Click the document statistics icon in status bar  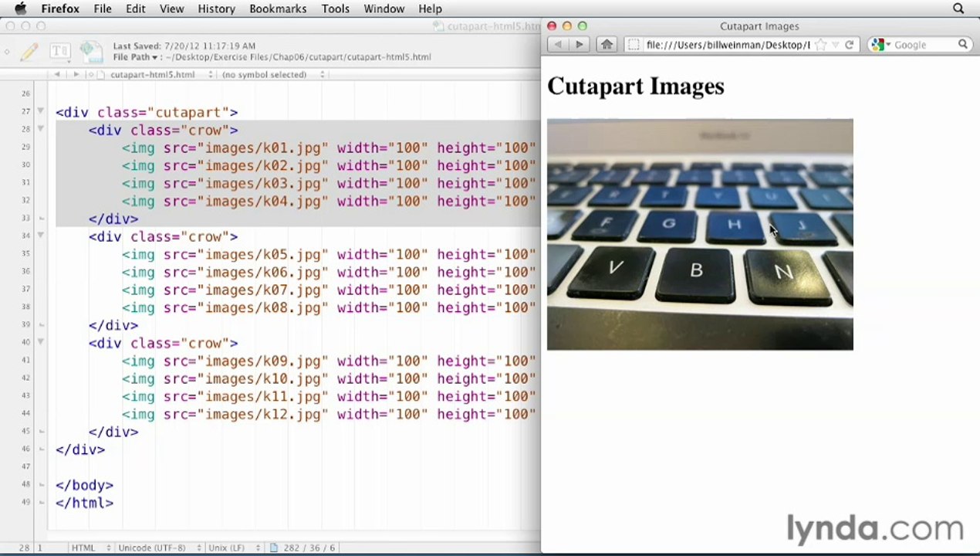point(274,548)
